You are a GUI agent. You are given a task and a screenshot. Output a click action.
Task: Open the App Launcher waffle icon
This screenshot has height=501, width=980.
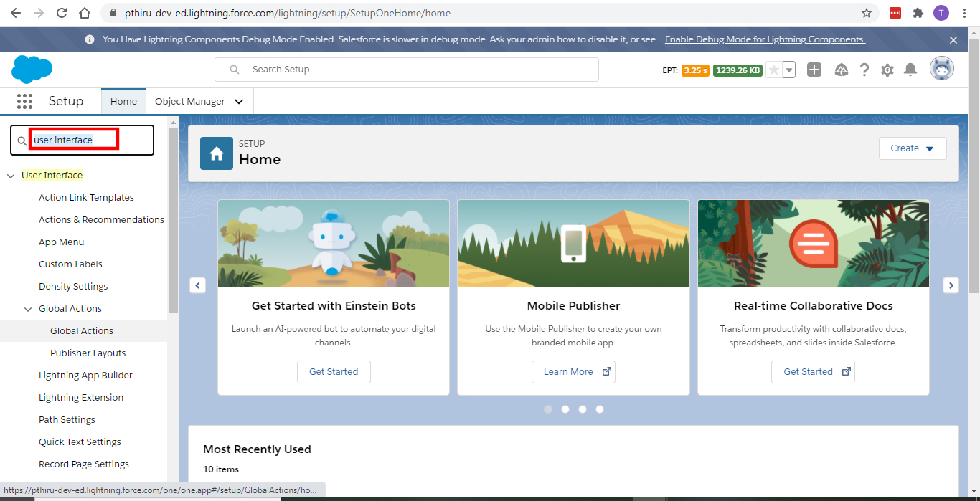click(24, 101)
